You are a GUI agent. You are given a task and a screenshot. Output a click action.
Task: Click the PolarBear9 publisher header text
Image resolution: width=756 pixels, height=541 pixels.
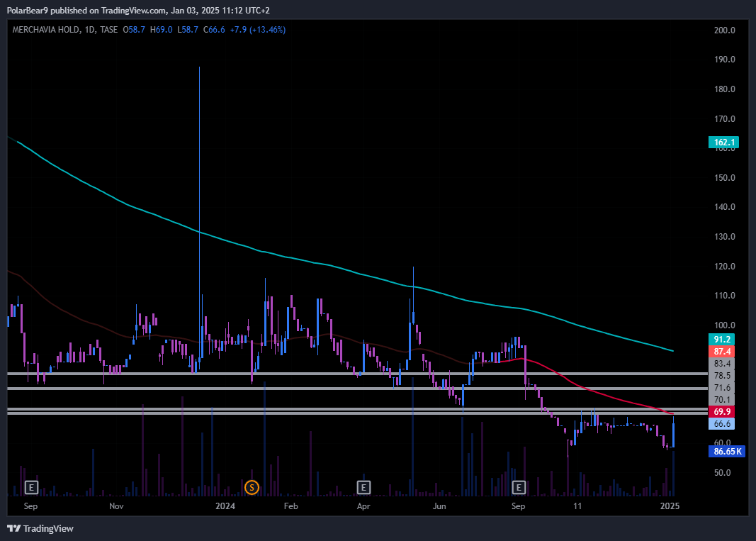pos(138,10)
